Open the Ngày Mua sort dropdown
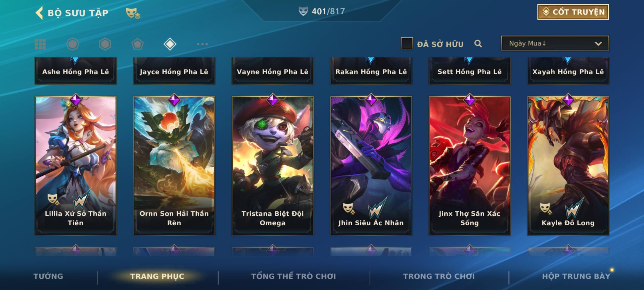Viewport: 644px width, 290px height. (x=555, y=43)
